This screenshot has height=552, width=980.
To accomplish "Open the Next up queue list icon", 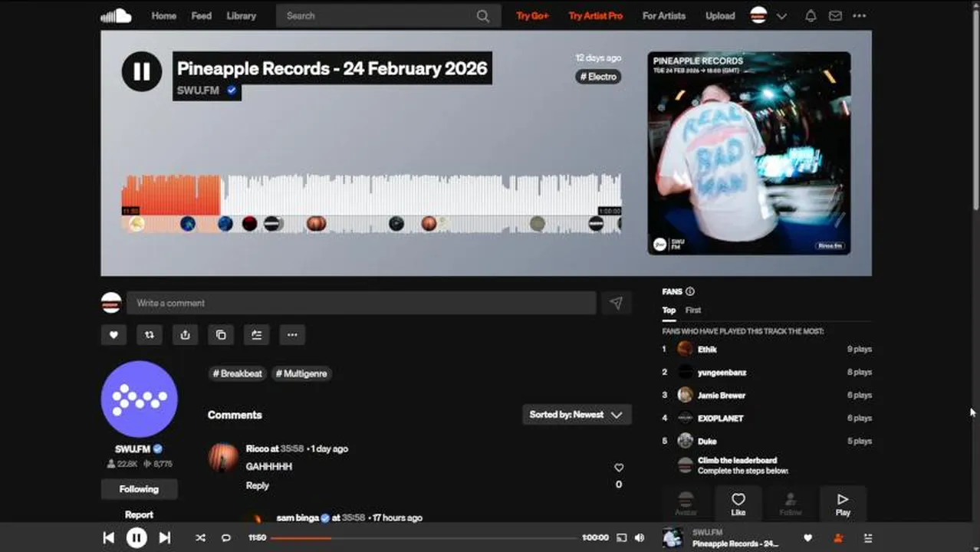I will (868, 538).
